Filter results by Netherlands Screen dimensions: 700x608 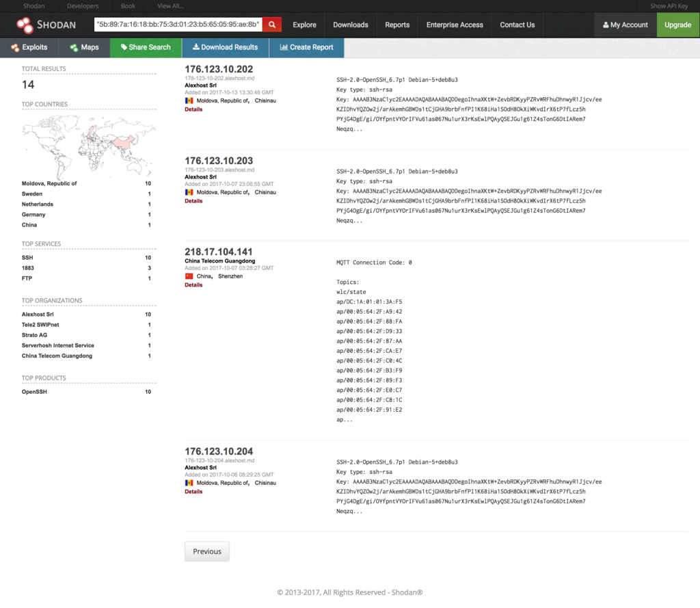click(x=38, y=204)
